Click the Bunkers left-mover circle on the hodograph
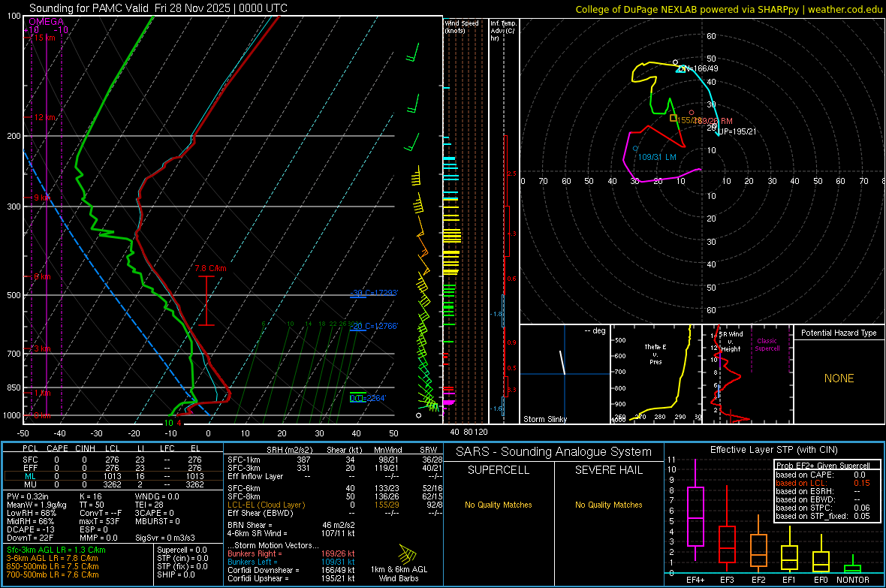This screenshot has width=886, height=588. (636, 149)
